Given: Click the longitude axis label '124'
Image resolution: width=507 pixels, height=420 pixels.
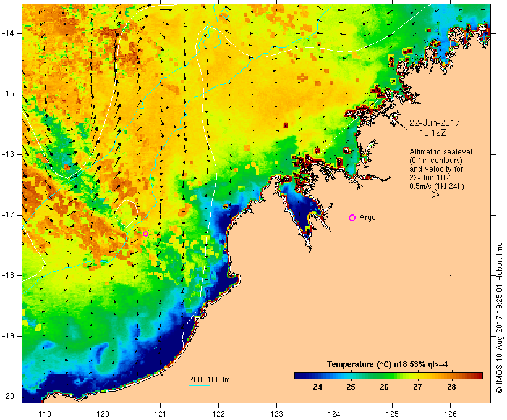Looking at the screenshot, I should [x=334, y=414].
